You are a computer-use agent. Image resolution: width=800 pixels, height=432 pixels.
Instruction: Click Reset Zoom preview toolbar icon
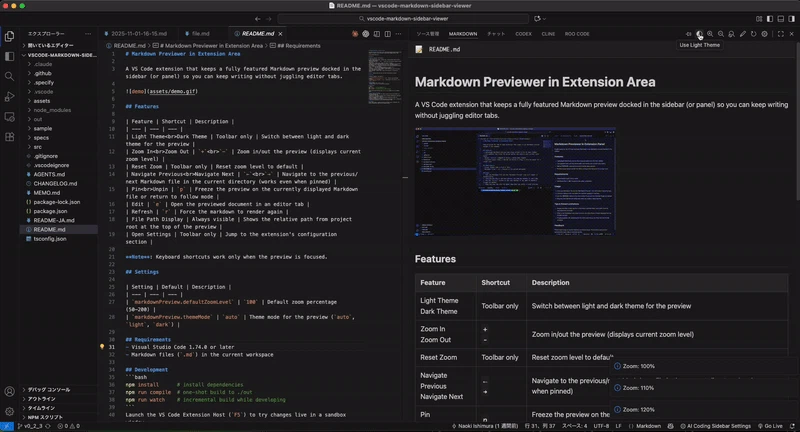coord(732,34)
